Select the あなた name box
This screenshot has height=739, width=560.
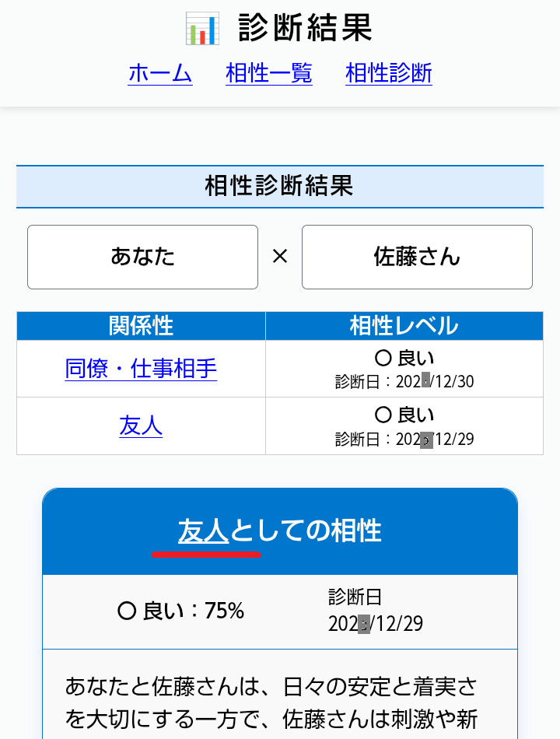coord(142,257)
